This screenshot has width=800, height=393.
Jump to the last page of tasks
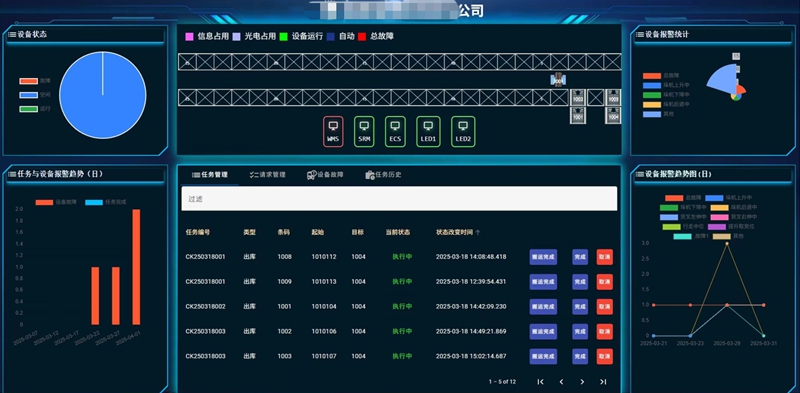[x=603, y=381]
